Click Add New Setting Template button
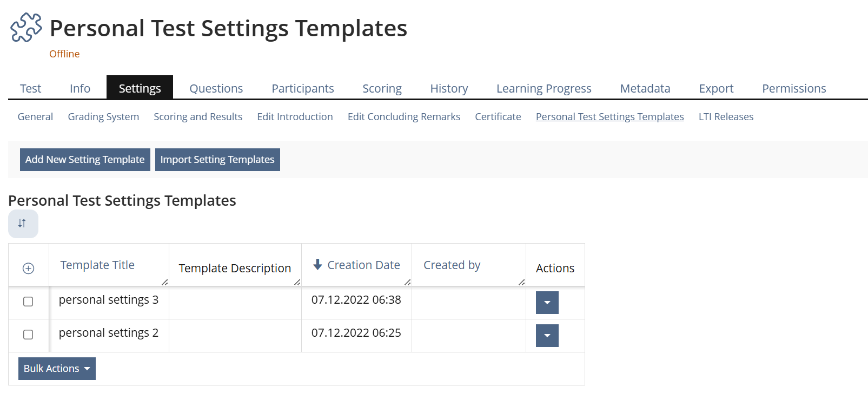Screen dimensions: 868x399 tap(85, 160)
